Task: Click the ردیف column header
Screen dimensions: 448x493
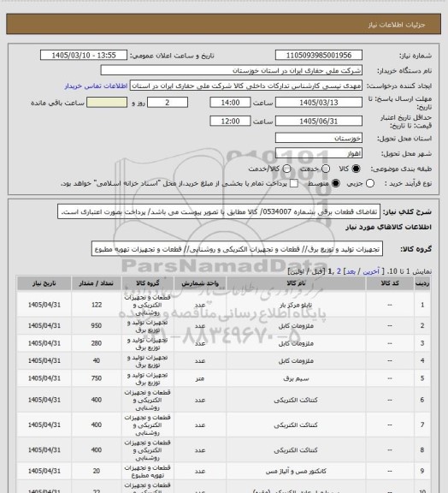Action: pyautogui.click(x=422, y=283)
